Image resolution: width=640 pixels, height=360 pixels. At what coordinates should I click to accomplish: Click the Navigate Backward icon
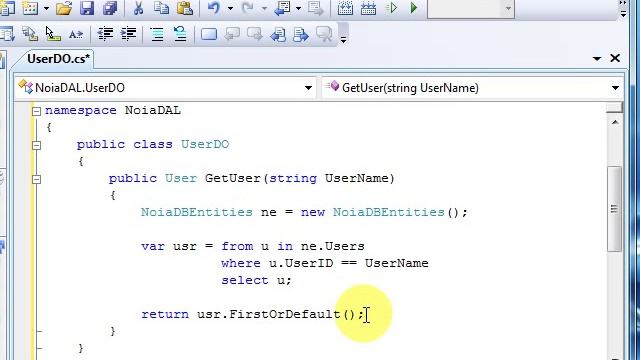282,8
